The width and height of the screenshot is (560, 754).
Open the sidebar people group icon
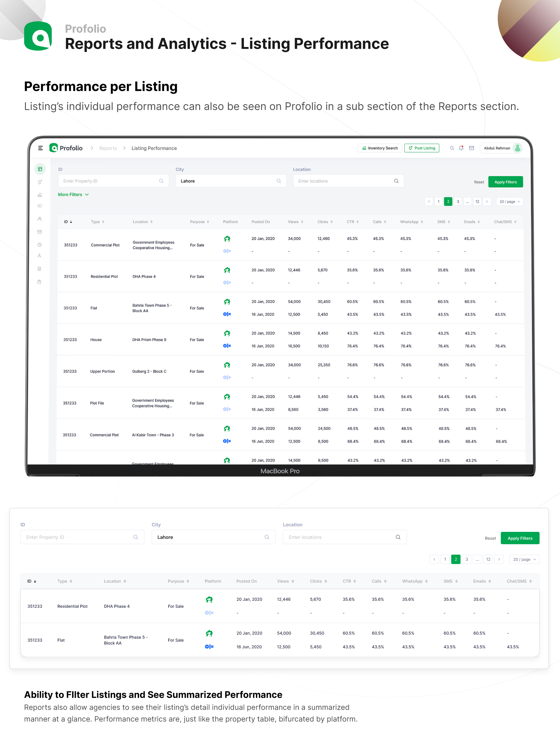tap(40, 219)
